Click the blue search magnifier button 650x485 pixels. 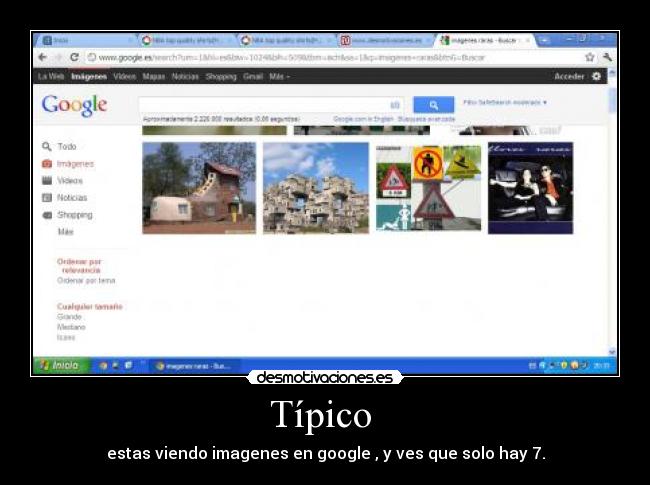point(434,105)
